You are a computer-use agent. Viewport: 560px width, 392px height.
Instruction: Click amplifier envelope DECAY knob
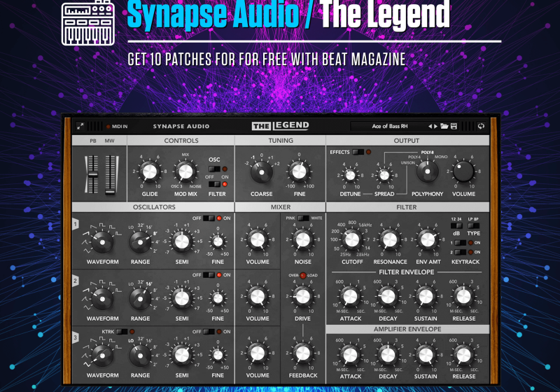coord(388,355)
